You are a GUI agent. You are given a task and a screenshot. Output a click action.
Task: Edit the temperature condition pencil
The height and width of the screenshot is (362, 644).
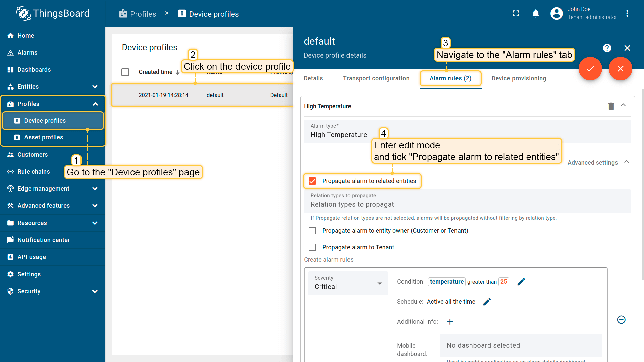(x=521, y=282)
